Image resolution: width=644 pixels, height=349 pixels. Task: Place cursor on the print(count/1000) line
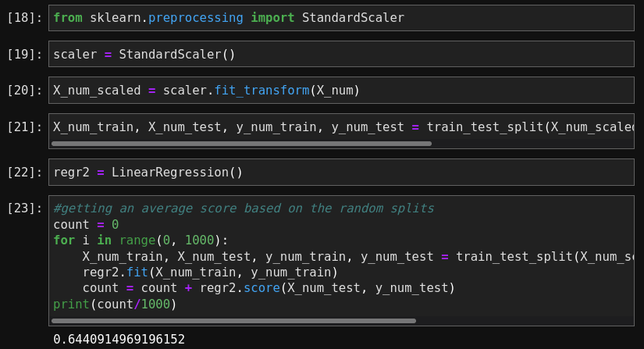115,304
